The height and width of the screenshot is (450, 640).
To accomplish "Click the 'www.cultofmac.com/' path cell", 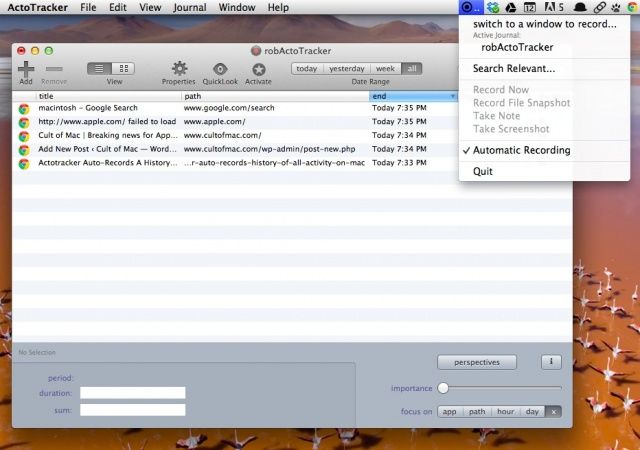I will 222,135.
